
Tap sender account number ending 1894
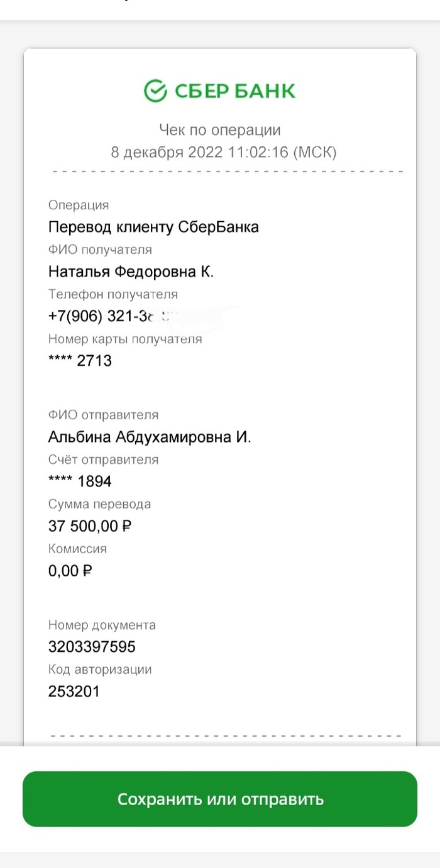coord(80,482)
